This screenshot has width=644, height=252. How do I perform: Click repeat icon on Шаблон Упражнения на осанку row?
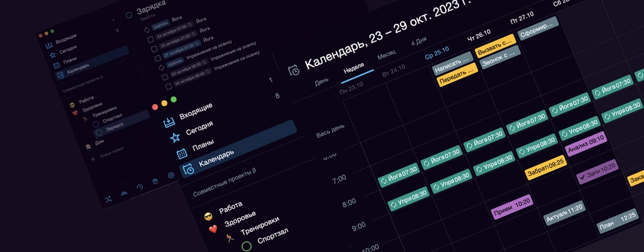click(162, 67)
